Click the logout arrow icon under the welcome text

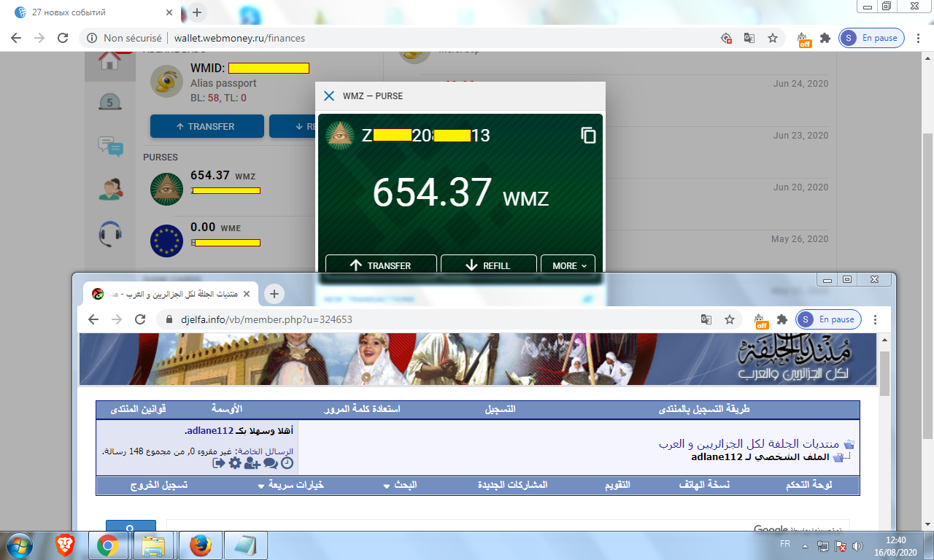220,463
